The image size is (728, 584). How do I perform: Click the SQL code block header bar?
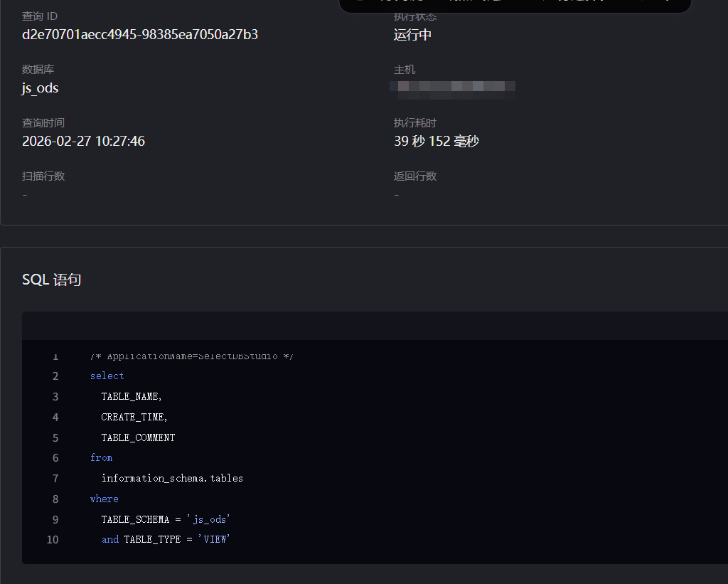tap(375, 326)
